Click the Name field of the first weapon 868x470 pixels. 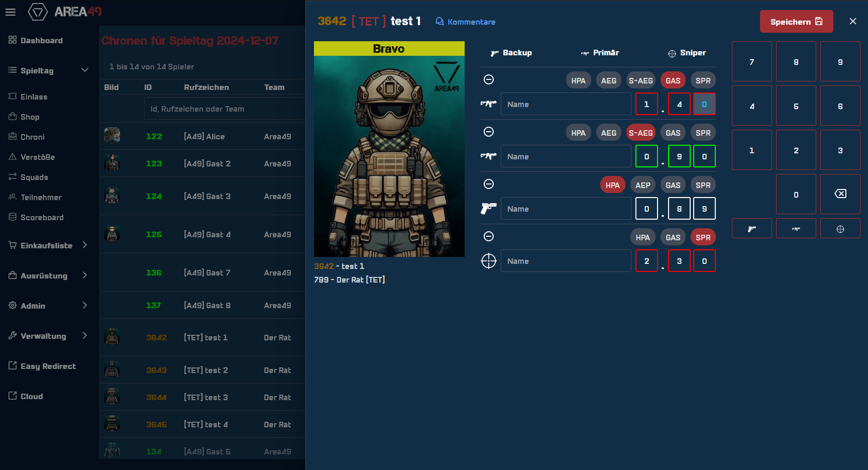coord(566,104)
